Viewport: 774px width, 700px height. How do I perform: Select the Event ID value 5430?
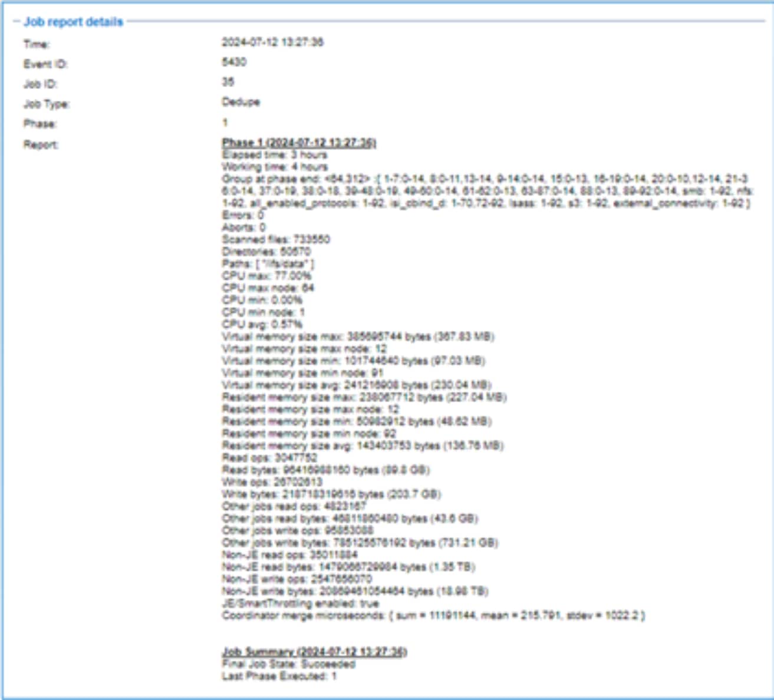[234, 62]
